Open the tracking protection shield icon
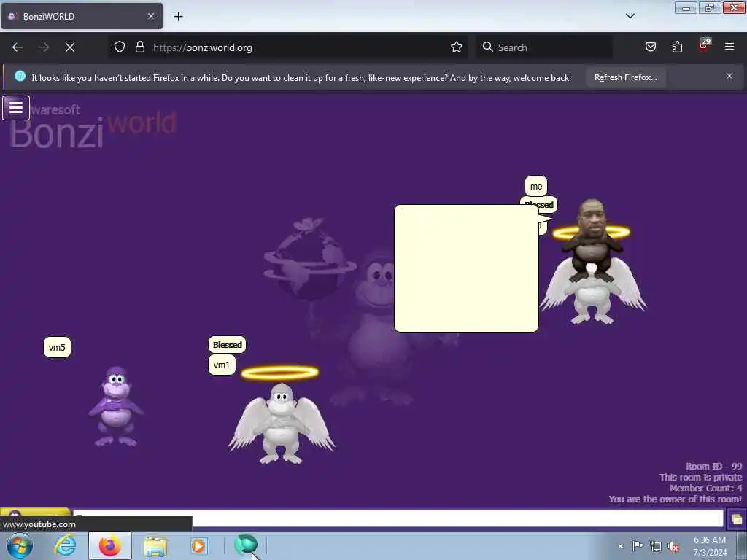The height and width of the screenshot is (560, 747). pos(120,47)
